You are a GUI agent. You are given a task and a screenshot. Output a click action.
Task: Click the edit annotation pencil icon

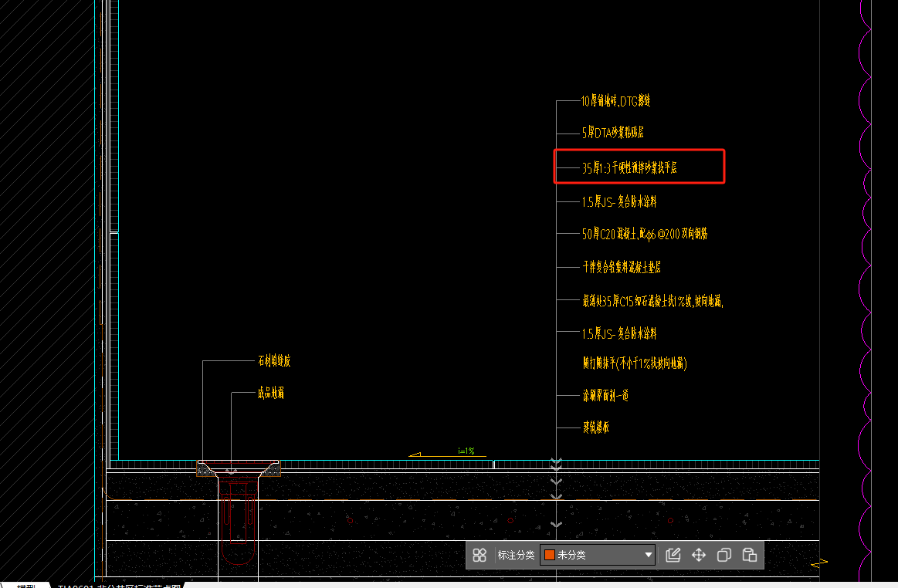coord(673,555)
